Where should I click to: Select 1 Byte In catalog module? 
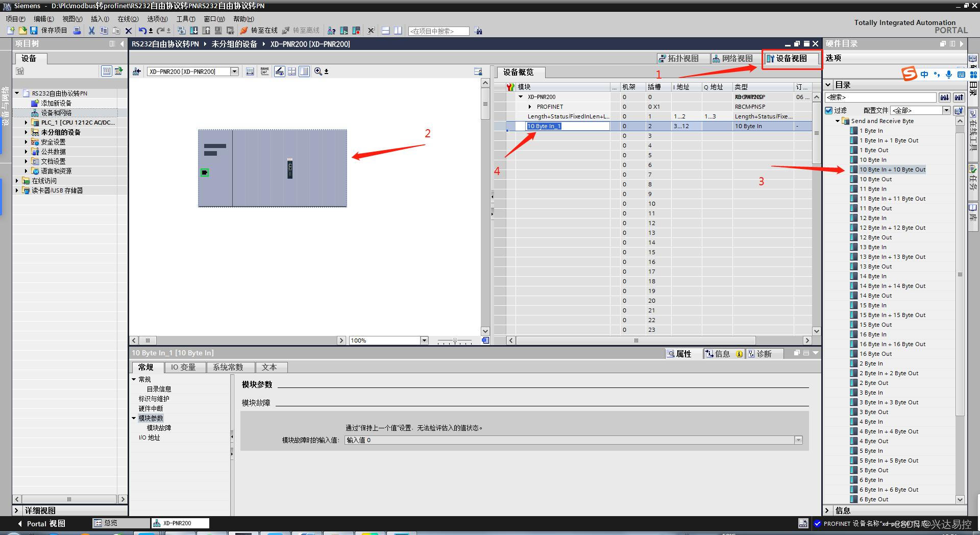[x=871, y=131]
